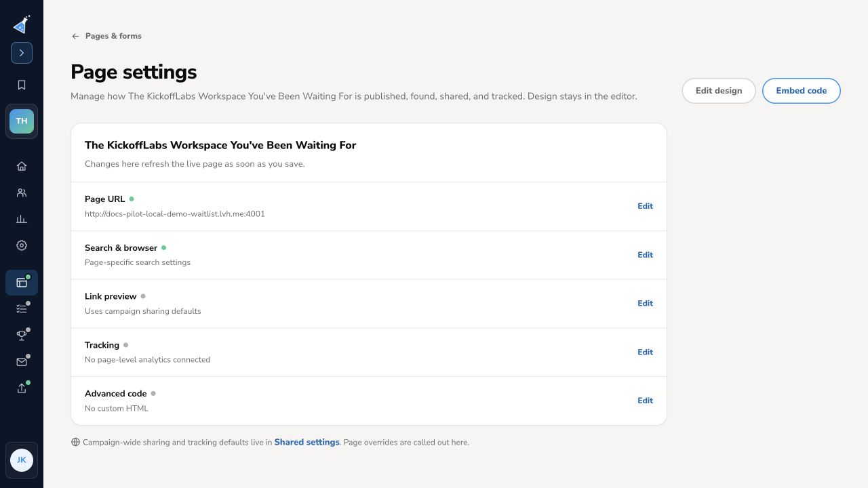Click the Embed code button
The image size is (868, 488).
(802, 91)
